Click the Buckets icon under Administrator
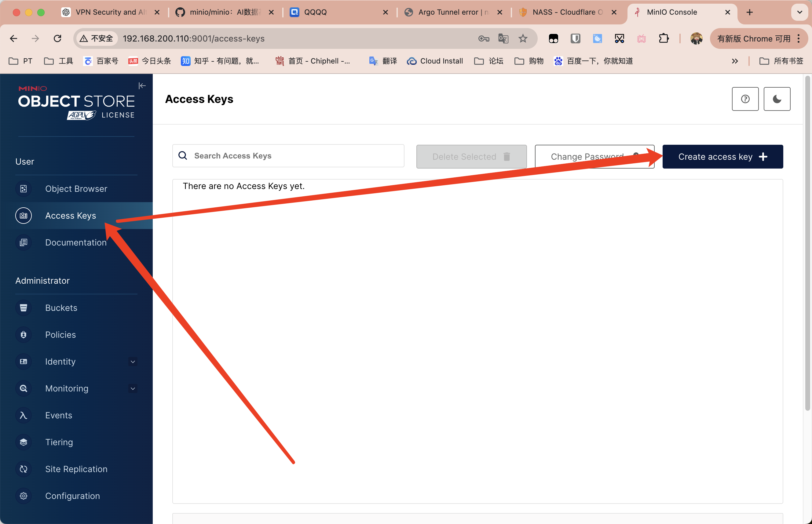The height and width of the screenshot is (524, 812). tap(23, 307)
